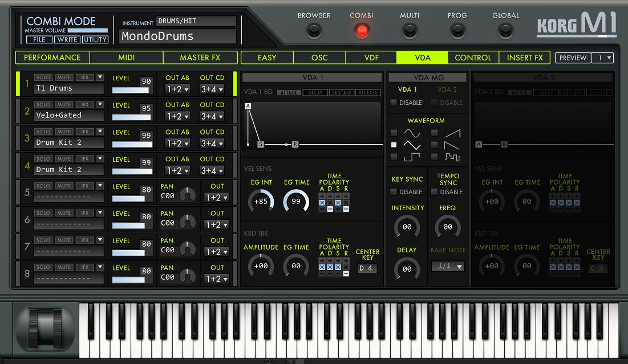Click the VDA MG Delay knob

point(407,268)
